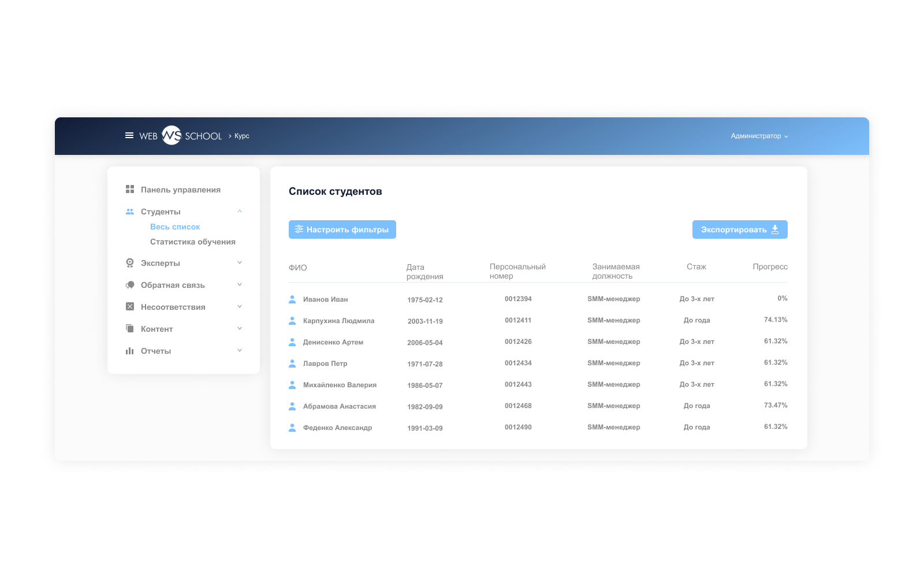Screen dimensions: 924x578
Task: Open the Администратор dropdown
Action: pos(759,136)
